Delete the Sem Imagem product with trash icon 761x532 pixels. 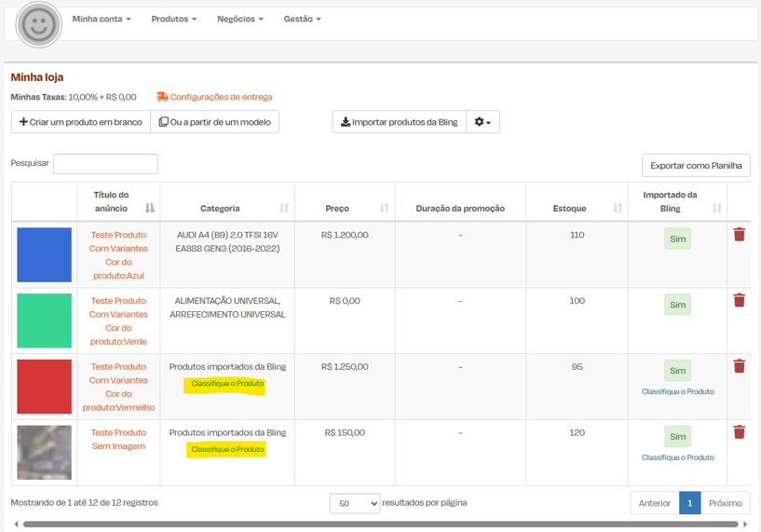tap(739, 432)
